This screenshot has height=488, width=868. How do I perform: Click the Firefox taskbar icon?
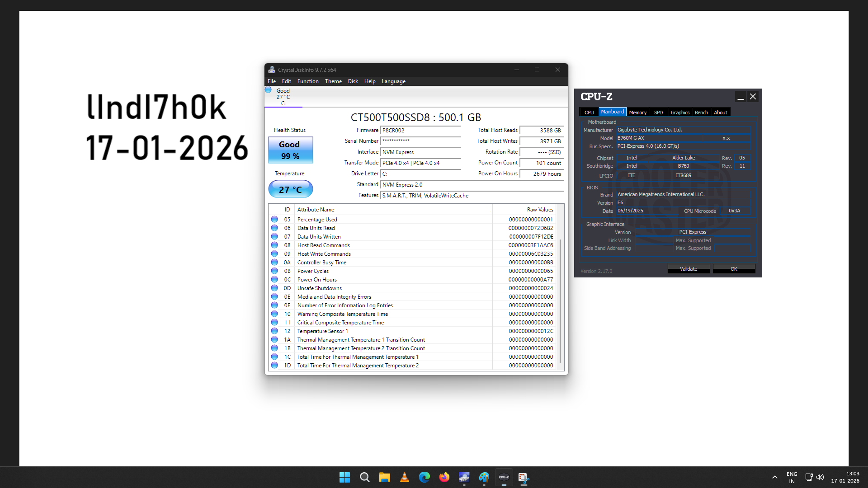(x=444, y=477)
